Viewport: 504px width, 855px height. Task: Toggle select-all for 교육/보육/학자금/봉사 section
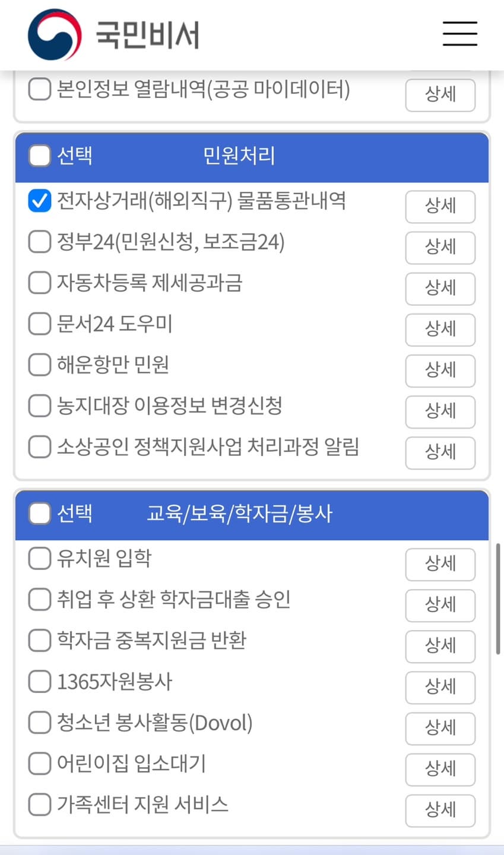click(x=39, y=514)
